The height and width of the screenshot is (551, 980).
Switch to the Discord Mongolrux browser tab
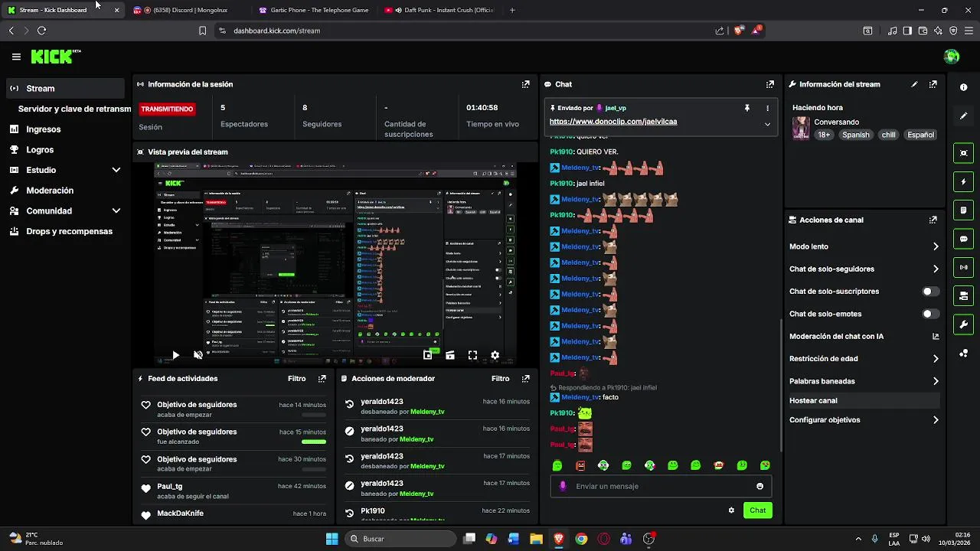click(x=188, y=10)
